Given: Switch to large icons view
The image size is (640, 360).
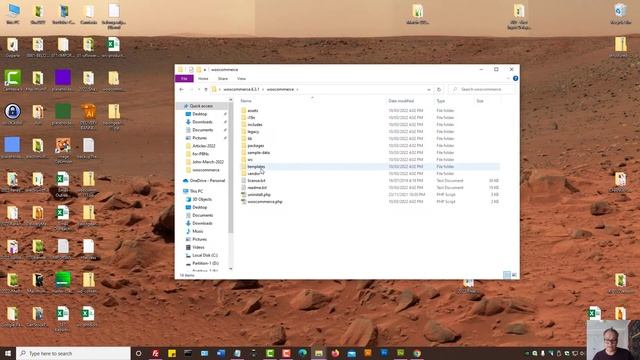Looking at the screenshot, I should tap(514, 275).
